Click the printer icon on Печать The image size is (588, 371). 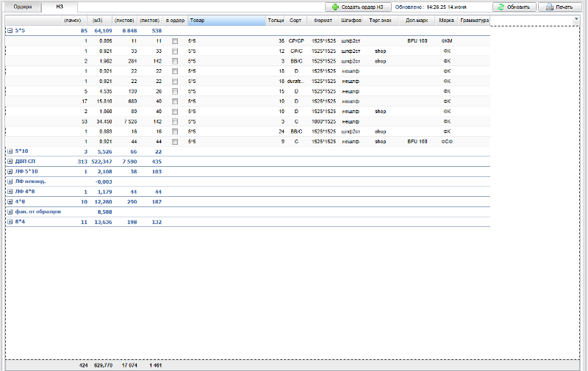pos(548,7)
